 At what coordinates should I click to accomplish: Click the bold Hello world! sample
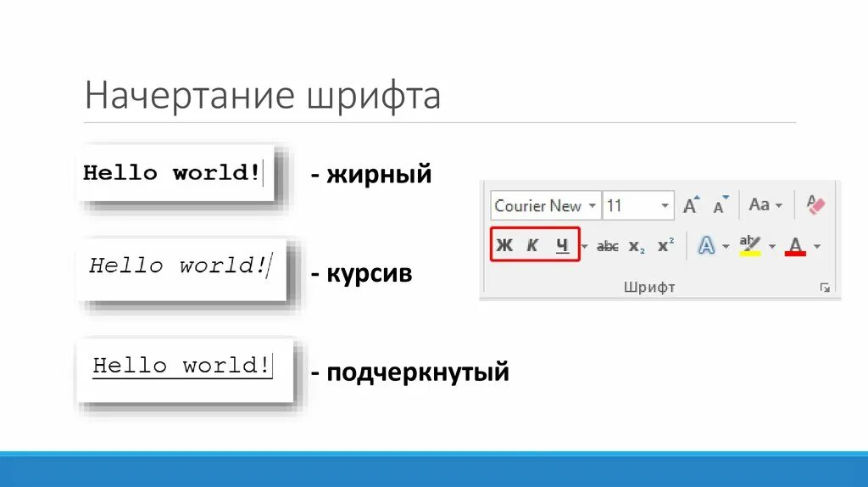click(x=171, y=173)
